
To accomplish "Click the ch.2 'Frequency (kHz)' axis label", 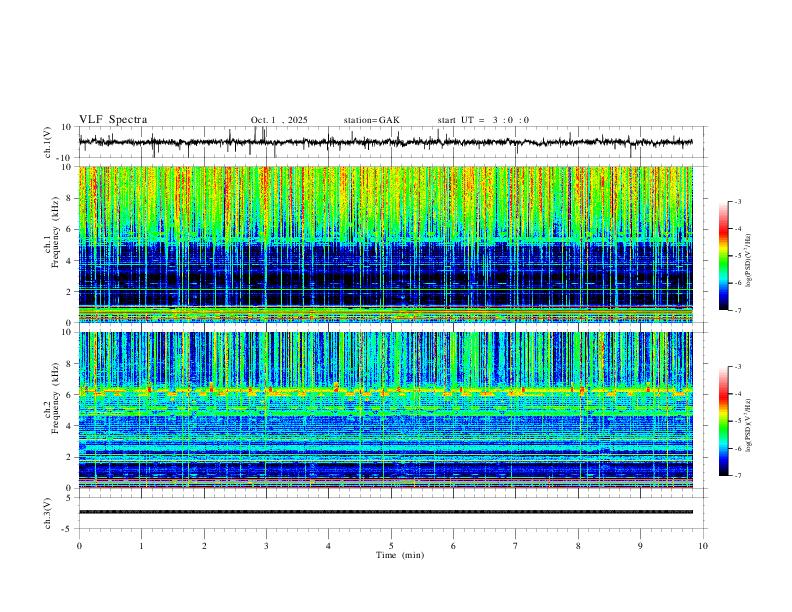I will click(x=56, y=398).
